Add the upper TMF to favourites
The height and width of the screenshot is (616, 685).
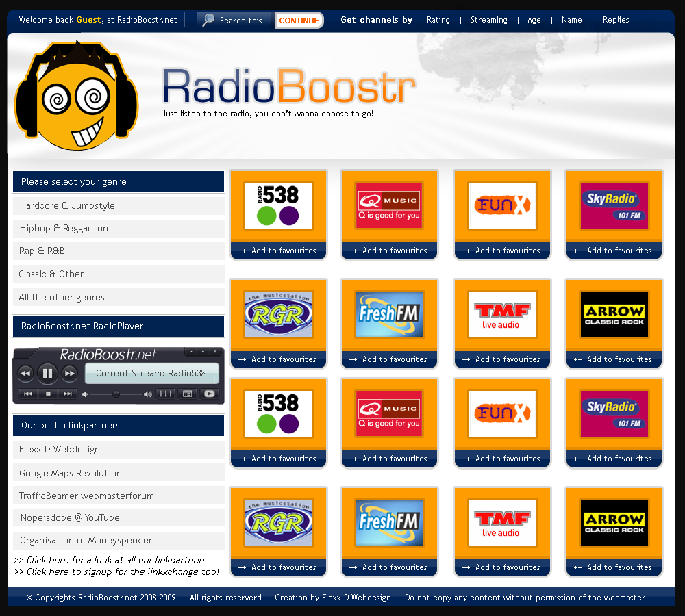[x=502, y=359]
